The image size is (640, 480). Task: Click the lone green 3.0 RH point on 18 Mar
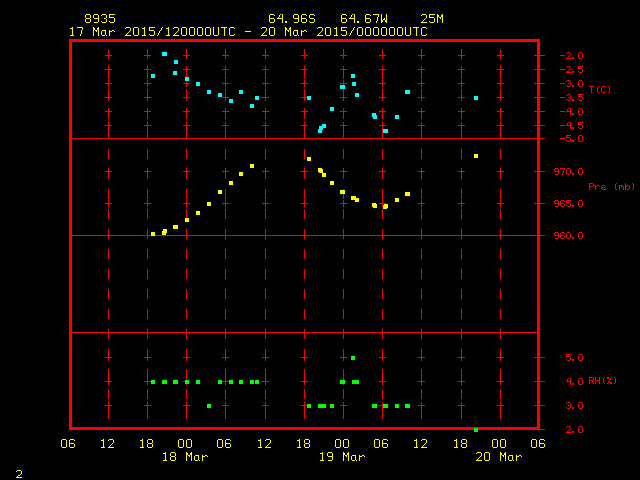click(x=209, y=406)
